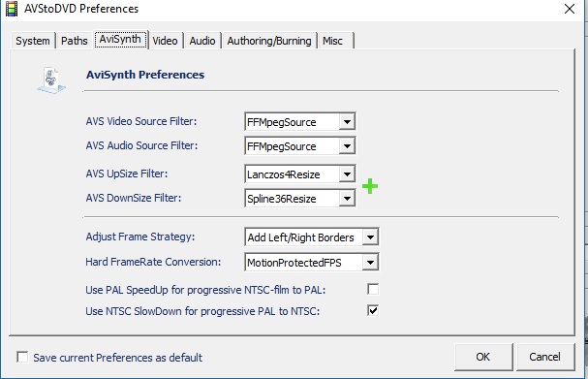Uncheck NTSC SlowDown for progressive PAL
Image resolution: width=588 pixels, height=379 pixels.
(373, 311)
